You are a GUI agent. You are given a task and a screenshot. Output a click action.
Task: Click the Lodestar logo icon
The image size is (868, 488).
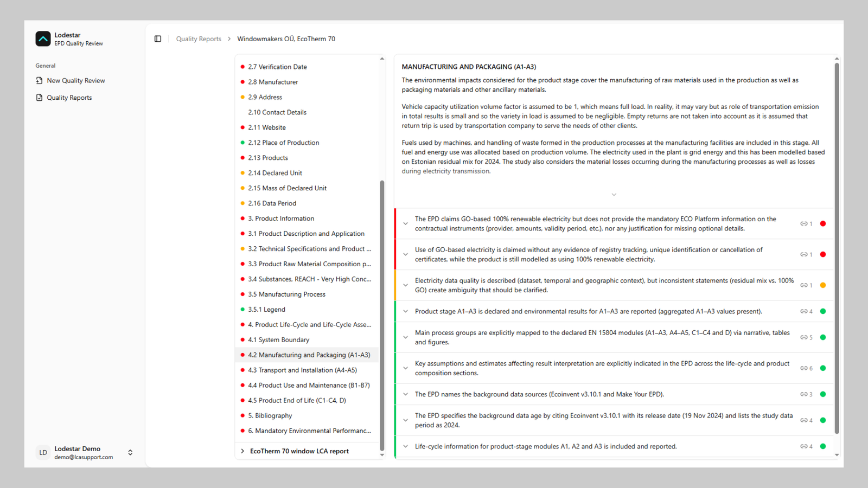(x=43, y=38)
